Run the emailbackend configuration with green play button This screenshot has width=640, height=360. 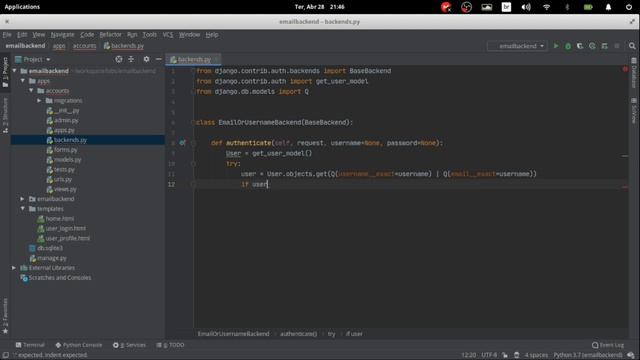[556, 46]
